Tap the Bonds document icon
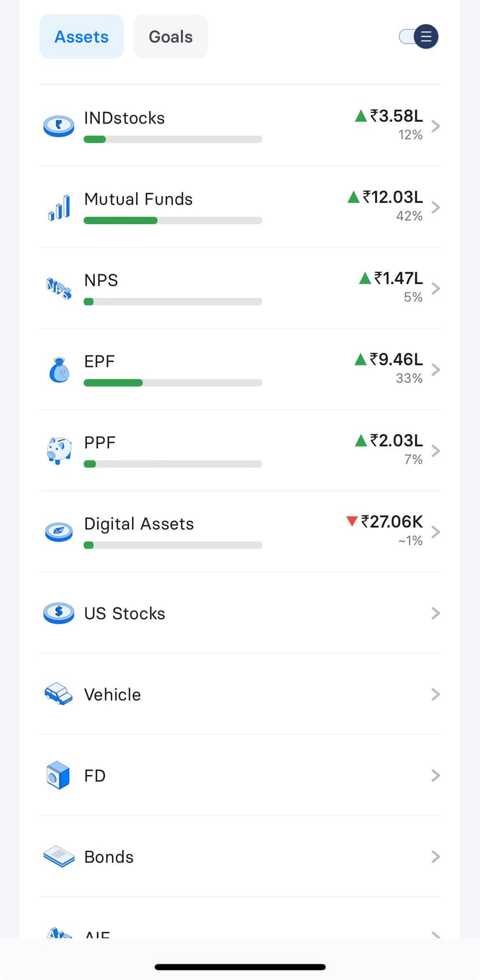480x980 pixels. point(59,857)
